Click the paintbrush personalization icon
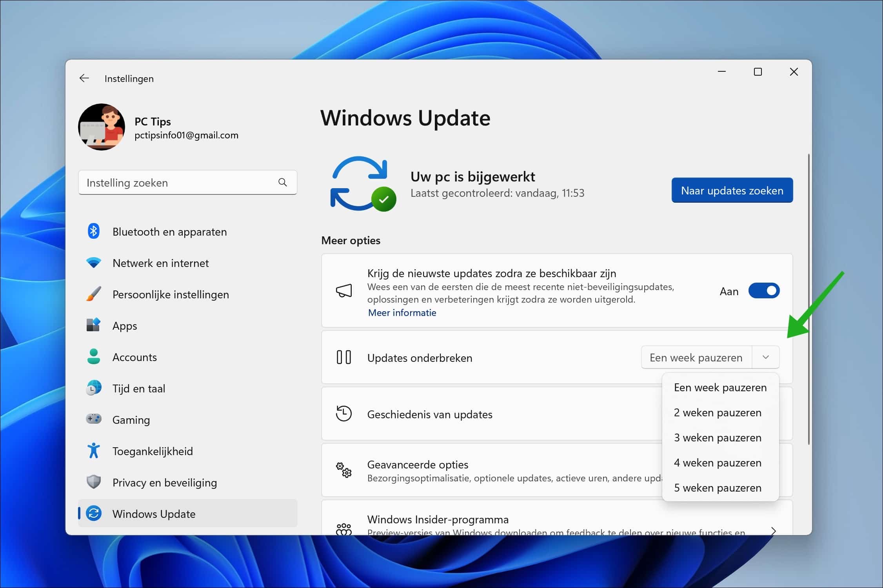 [93, 294]
